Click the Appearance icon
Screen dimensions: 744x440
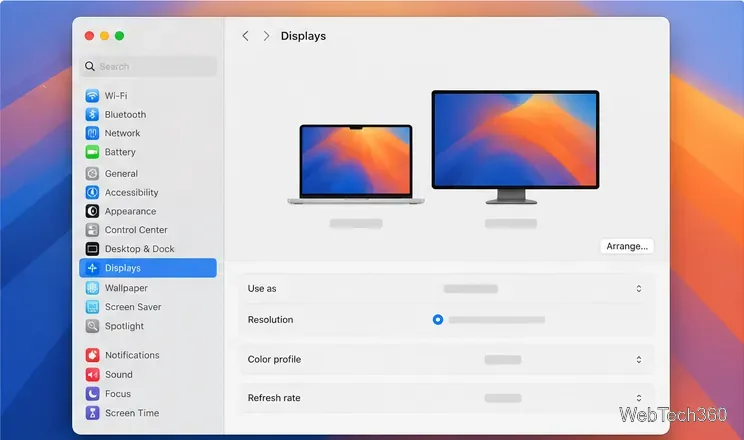point(92,211)
